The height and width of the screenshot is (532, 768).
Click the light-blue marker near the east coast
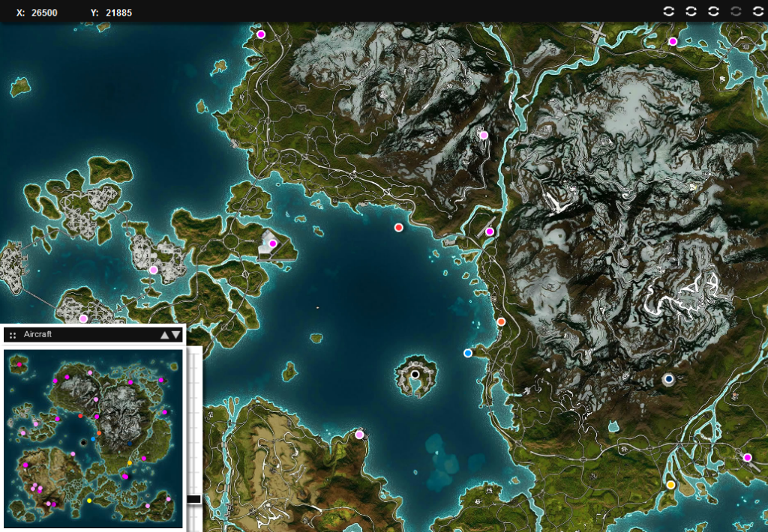pyautogui.click(x=468, y=353)
